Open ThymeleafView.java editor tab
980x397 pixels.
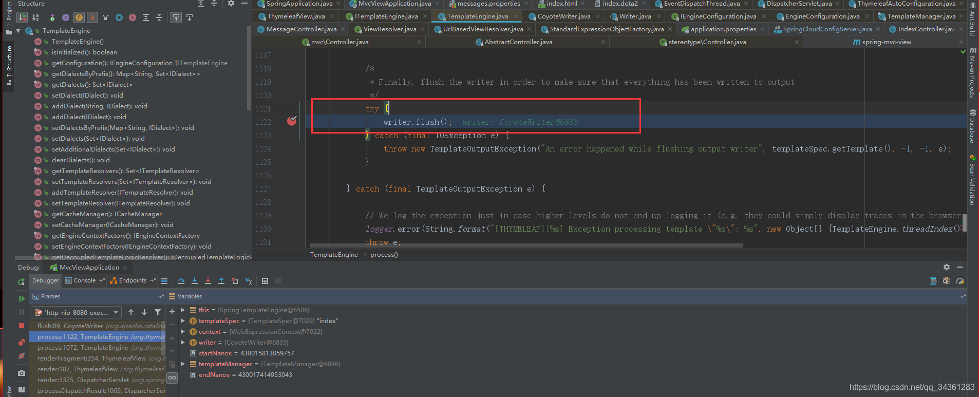pyautogui.click(x=296, y=16)
